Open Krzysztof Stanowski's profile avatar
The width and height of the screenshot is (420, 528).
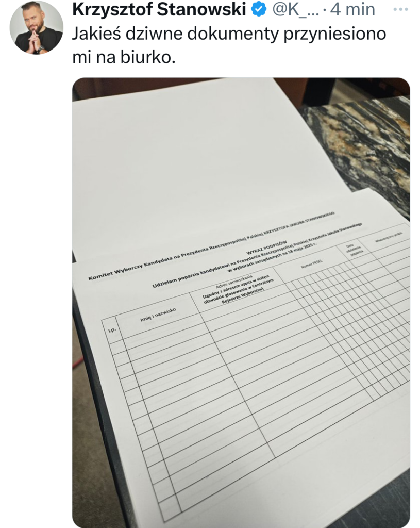(x=37, y=27)
